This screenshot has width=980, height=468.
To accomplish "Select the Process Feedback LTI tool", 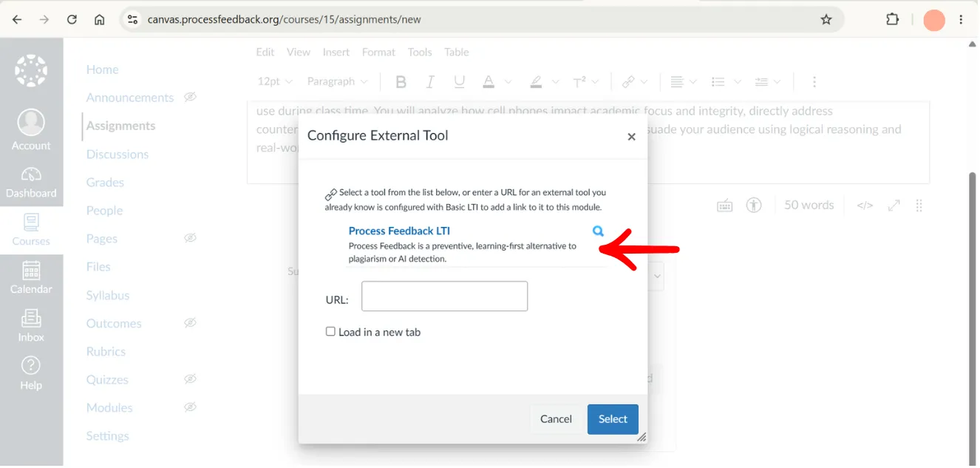I will coord(399,231).
